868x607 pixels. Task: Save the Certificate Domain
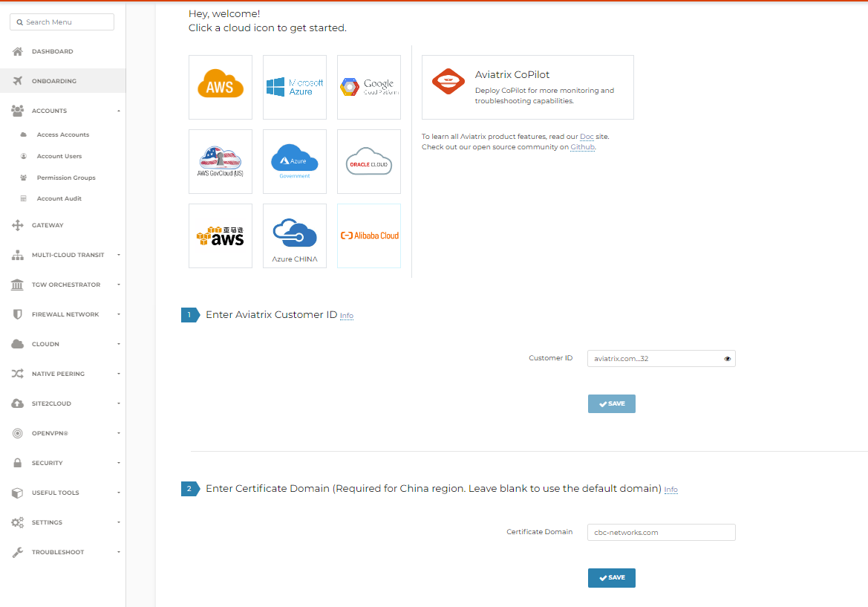tap(612, 577)
